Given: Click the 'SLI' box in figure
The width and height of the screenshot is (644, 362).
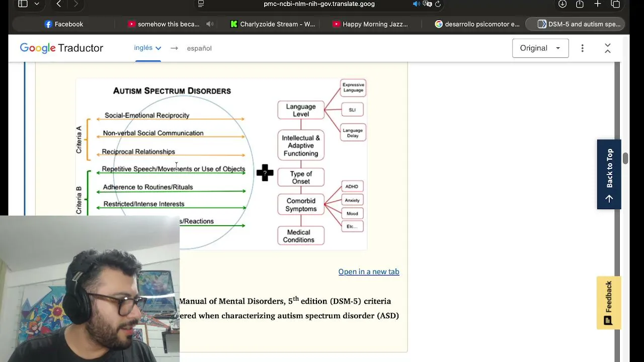Looking at the screenshot, I should click(x=352, y=110).
